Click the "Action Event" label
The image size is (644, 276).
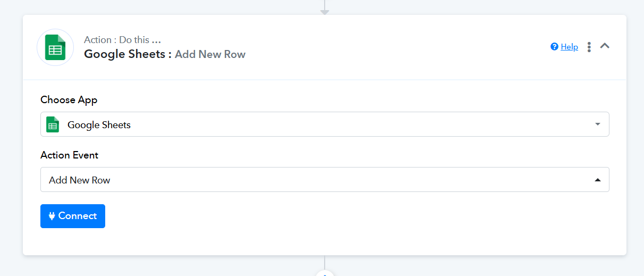[70, 155]
